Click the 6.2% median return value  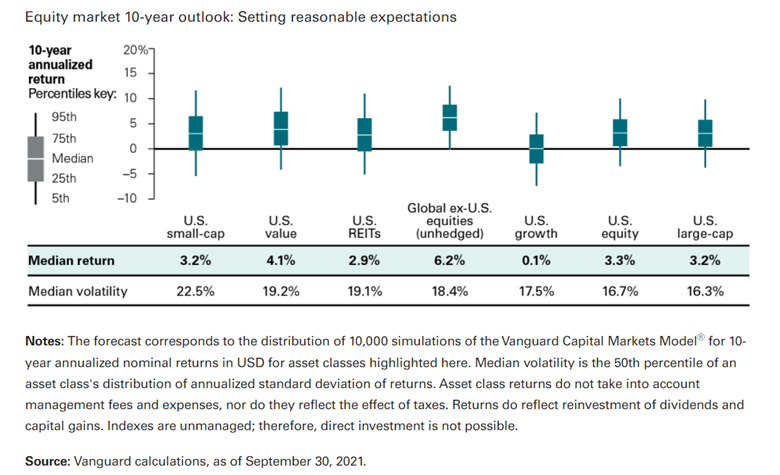450,261
